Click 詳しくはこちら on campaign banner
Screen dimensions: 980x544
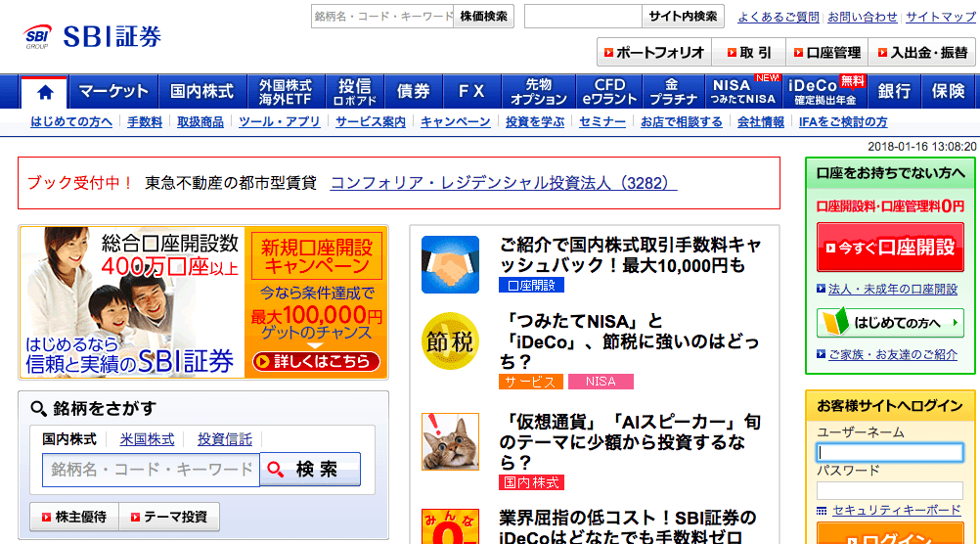(x=316, y=361)
